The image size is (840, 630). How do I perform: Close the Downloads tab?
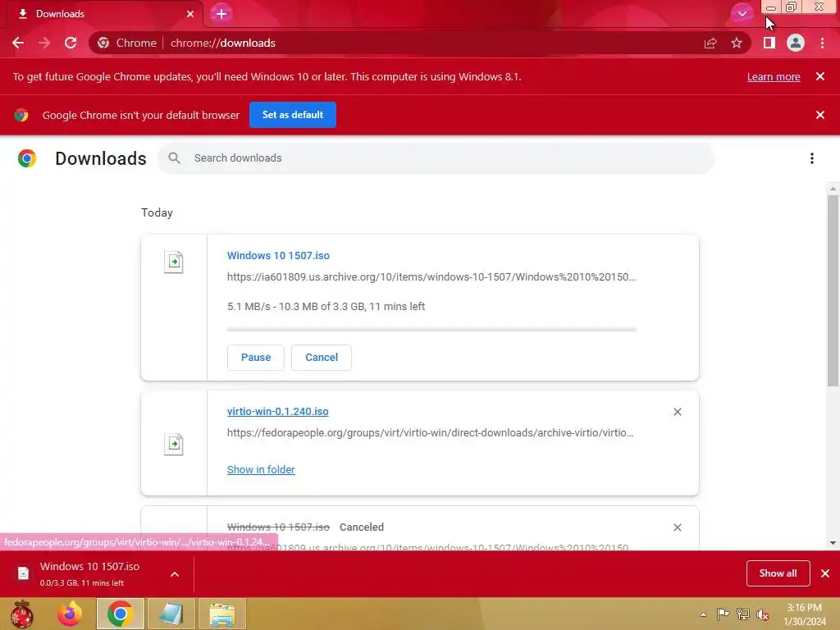coord(190,14)
